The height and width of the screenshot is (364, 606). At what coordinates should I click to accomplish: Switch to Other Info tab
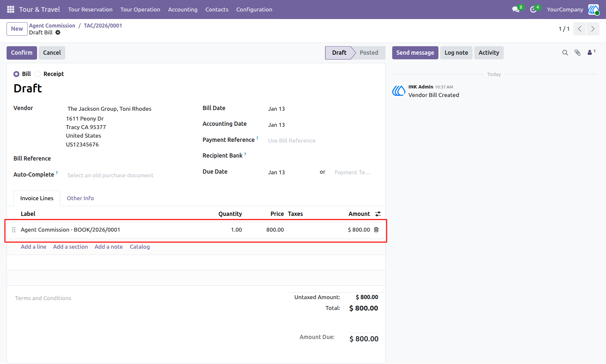click(x=80, y=198)
